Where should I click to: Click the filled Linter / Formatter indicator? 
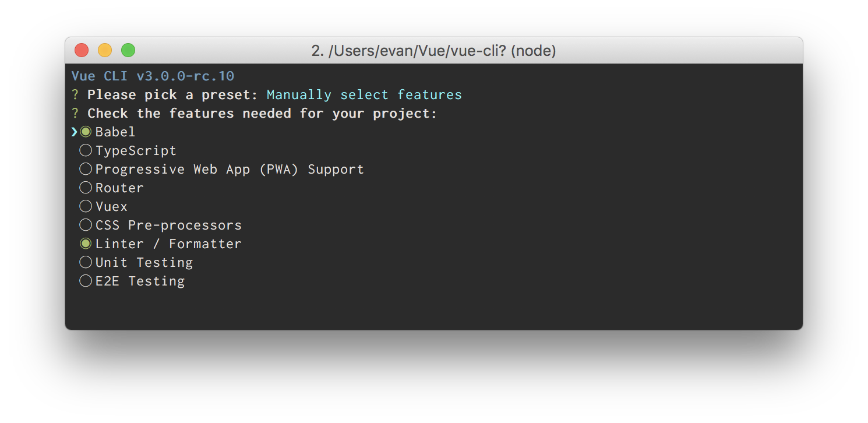(86, 244)
